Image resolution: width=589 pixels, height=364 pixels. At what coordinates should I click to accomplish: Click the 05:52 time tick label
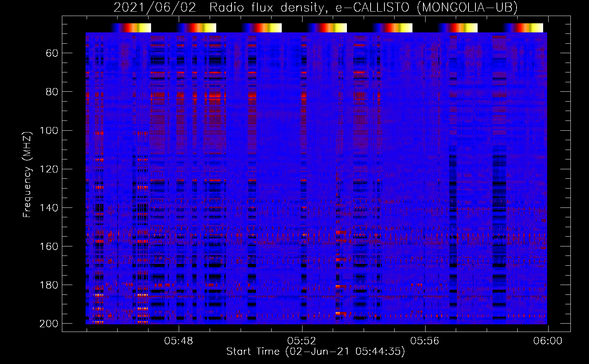[302, 341]
